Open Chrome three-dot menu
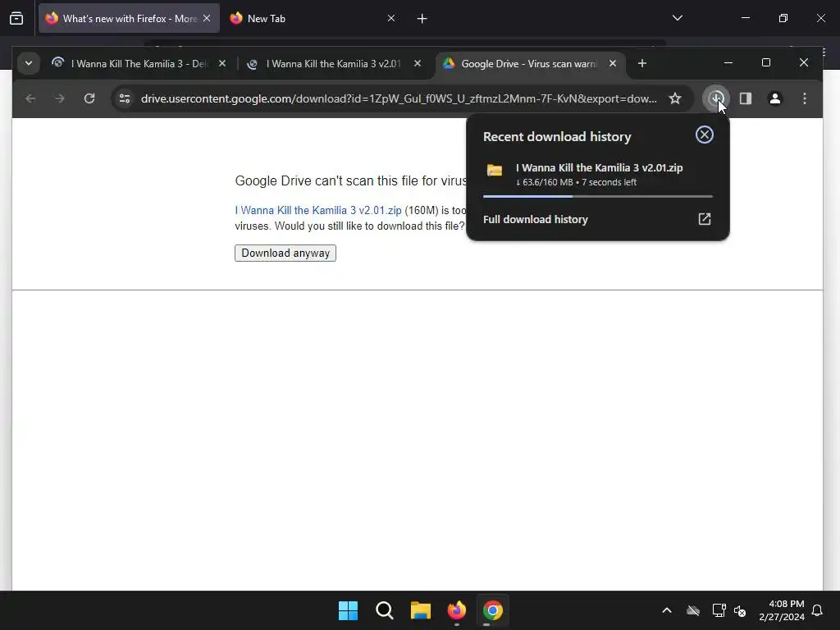This screenshot has width=840, height=630. click(804, 98)
